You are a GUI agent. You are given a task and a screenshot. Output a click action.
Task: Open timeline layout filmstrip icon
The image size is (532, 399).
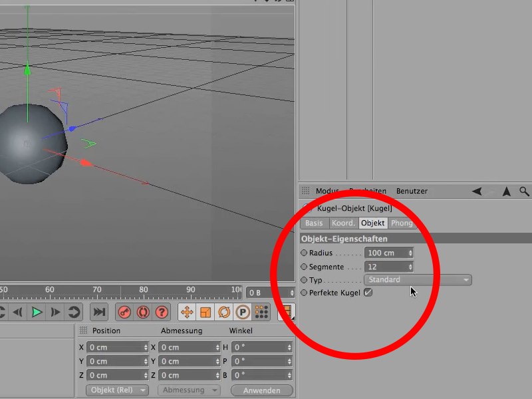coord(287,312)
